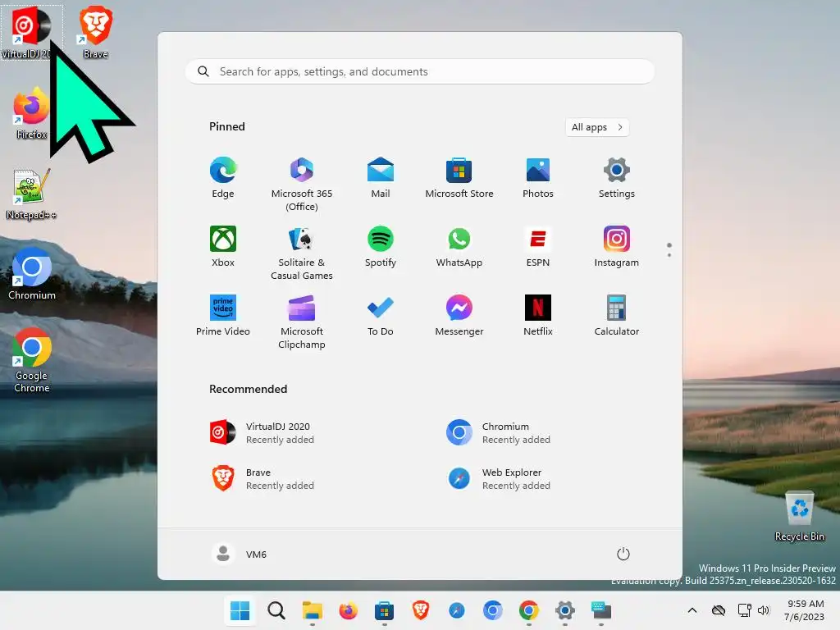The width and height of the screenshot is (840, 630).
Task: Open Firefox from the taskbar
Action: click(348, 610)
